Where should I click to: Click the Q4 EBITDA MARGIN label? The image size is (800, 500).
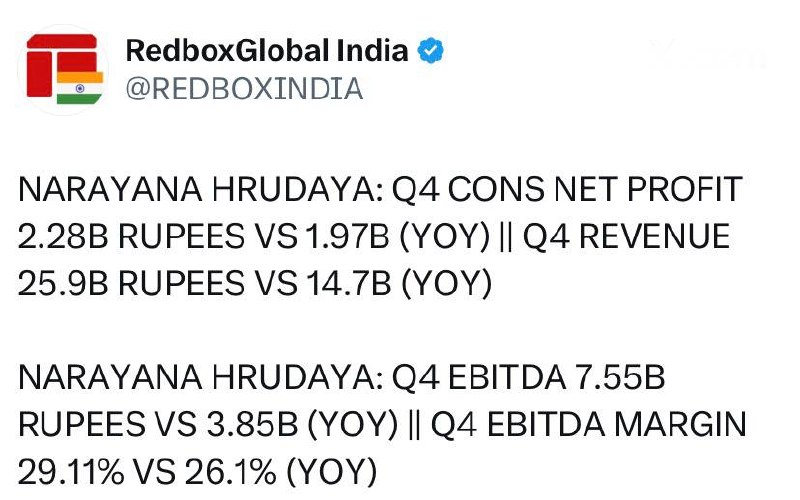pyautogui.click(x=589, y=424)
